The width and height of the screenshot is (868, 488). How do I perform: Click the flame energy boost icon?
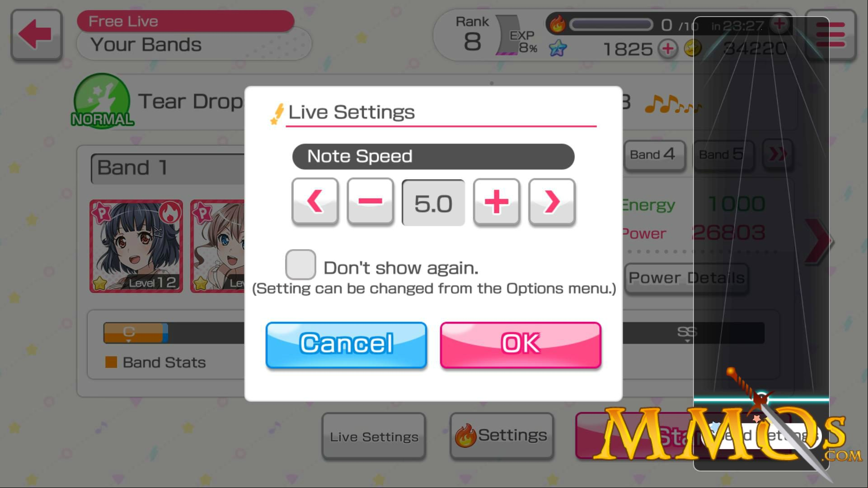pos(558,24)
